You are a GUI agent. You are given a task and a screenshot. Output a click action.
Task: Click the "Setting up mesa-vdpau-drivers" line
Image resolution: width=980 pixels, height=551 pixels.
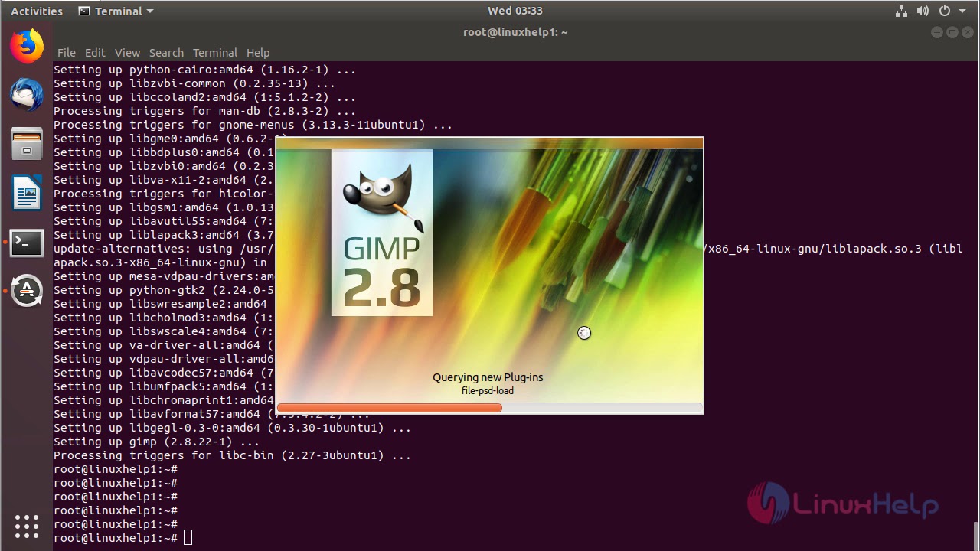click(x=164, y=276)
